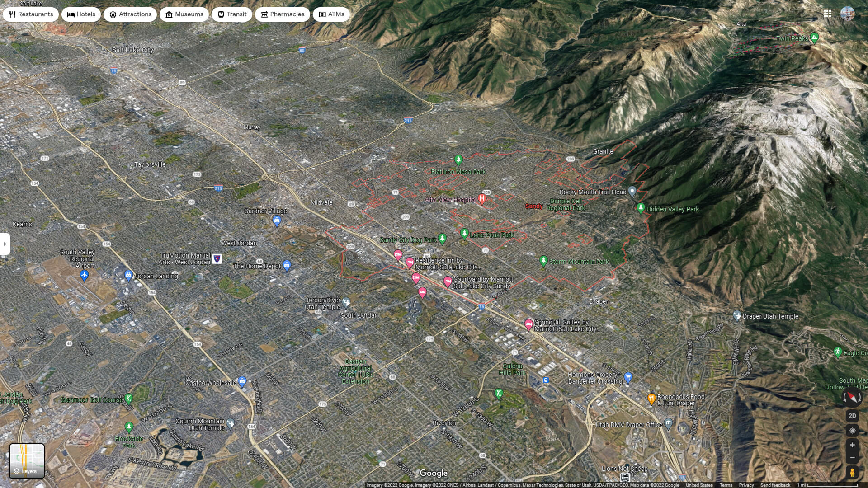Expand the left side panel chevron
This screenshot has width=868, height=488.
[x=5, y=244]
